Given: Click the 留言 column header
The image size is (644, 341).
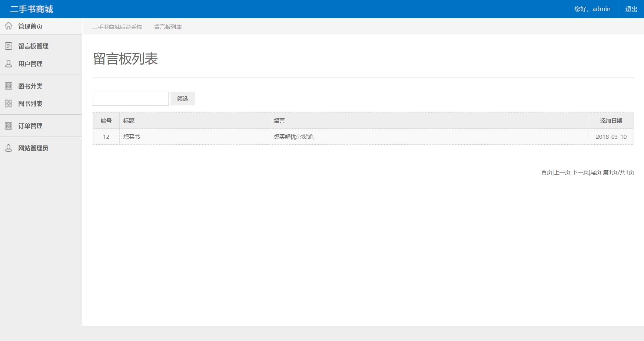Looking at the screenshot, I should coord(429,121).
